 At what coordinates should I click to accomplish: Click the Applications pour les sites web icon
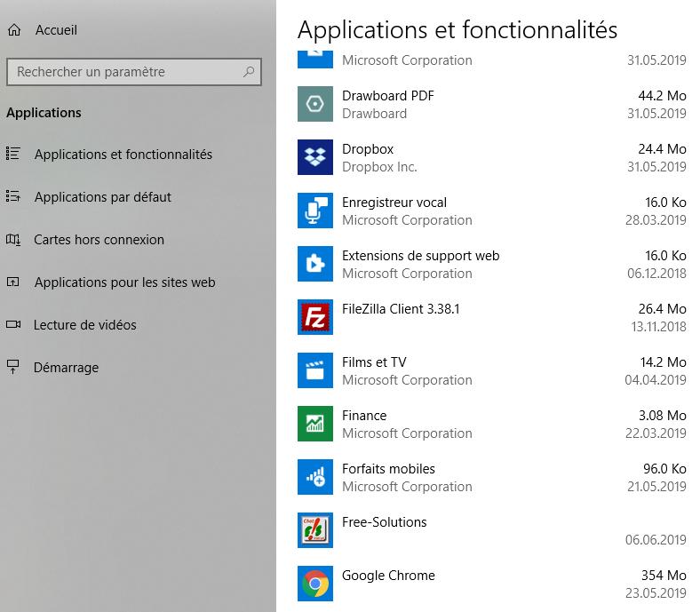13,282
